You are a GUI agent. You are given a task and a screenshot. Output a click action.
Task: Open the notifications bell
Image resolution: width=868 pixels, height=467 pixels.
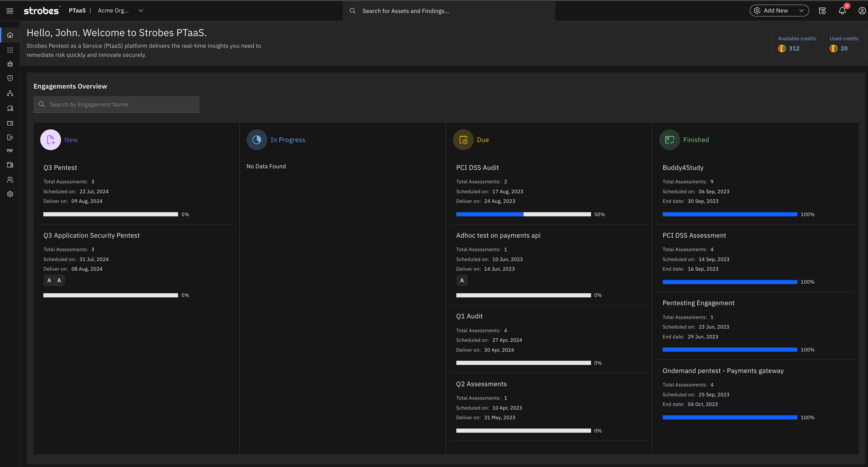tap(842, 11)
